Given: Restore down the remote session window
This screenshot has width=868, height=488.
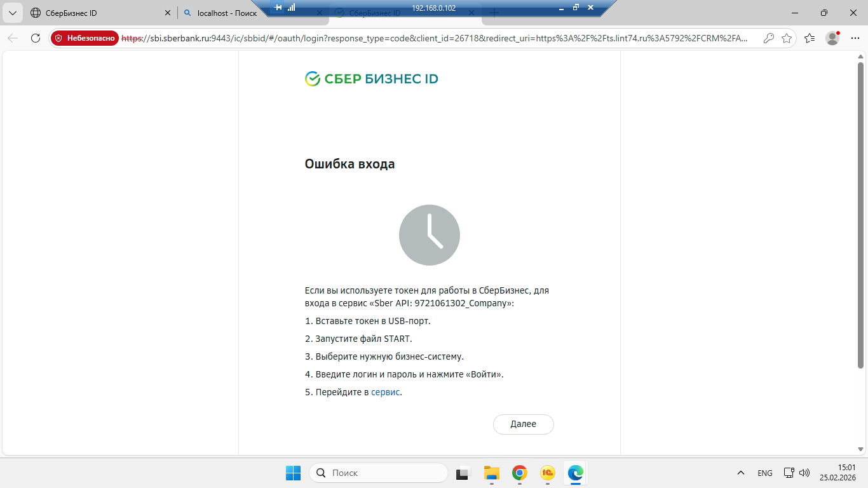Looking at the screenshot, I should click(x=576, y=8).
